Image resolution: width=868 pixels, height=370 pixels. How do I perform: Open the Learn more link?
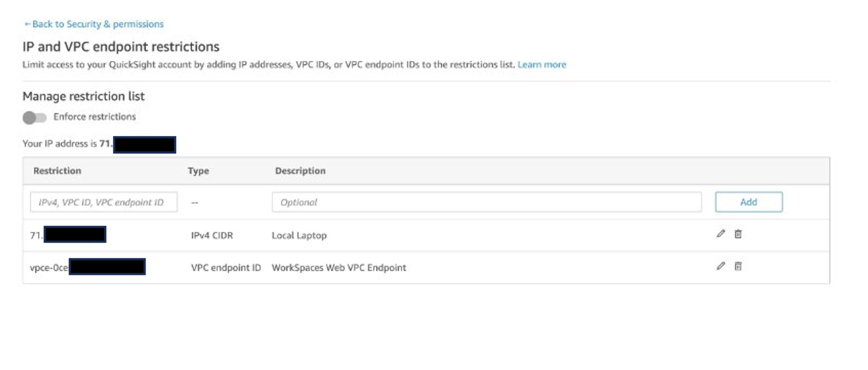(541, 65)
